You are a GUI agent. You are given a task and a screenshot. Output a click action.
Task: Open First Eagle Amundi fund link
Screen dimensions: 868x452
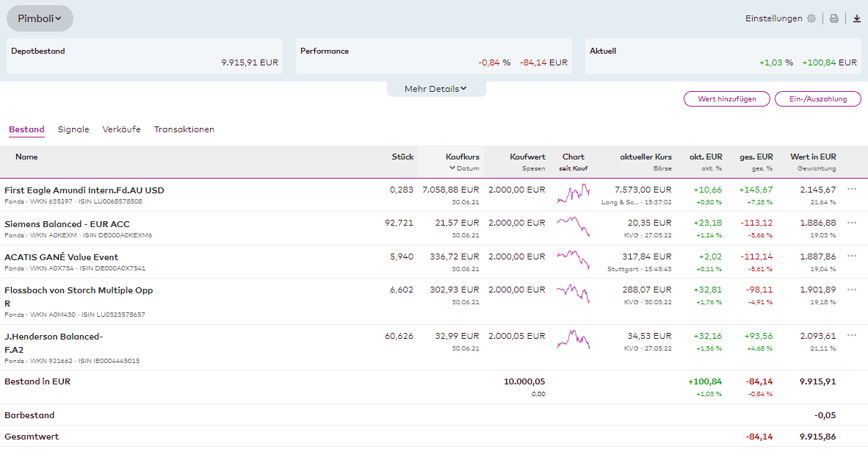point(84,190)
